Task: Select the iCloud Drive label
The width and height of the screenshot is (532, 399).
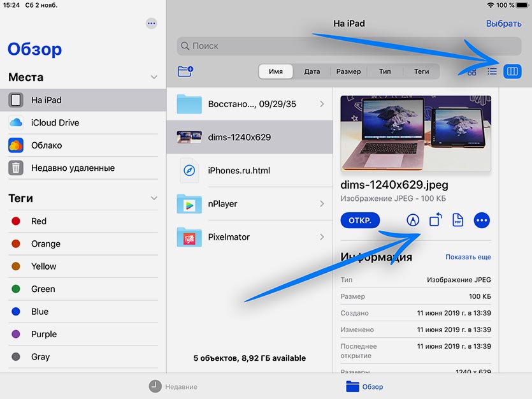Action: (x=55, y=122)
